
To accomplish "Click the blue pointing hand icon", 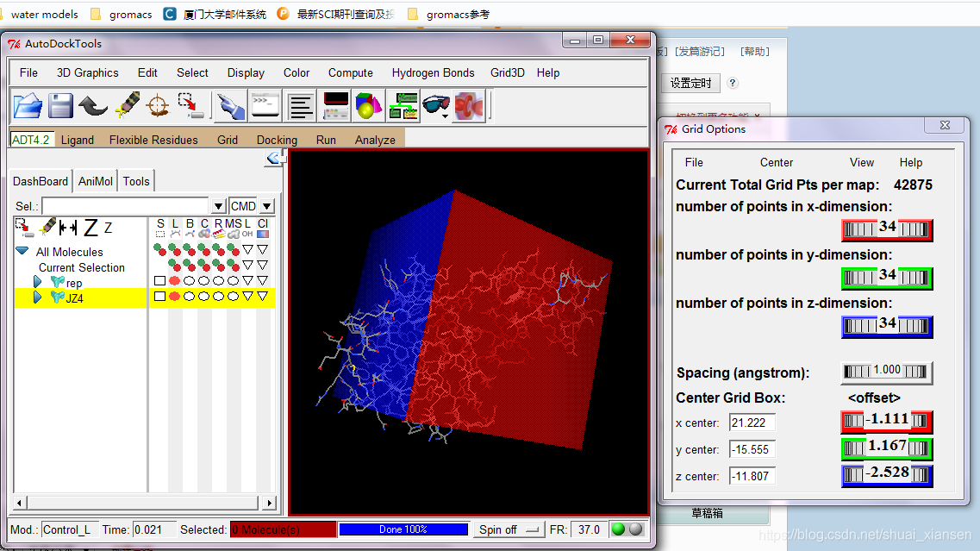I will [231, 106].
